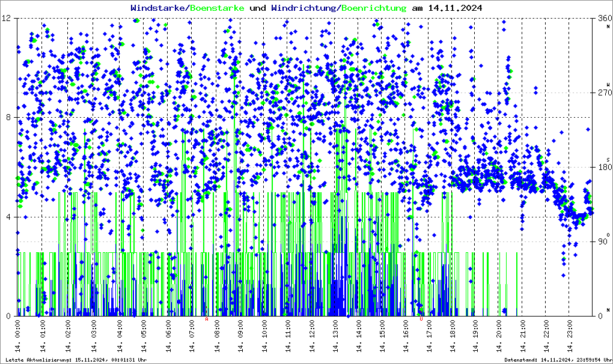Click the 12 value on left axis

pyautogui.click(x=8, y=19)
